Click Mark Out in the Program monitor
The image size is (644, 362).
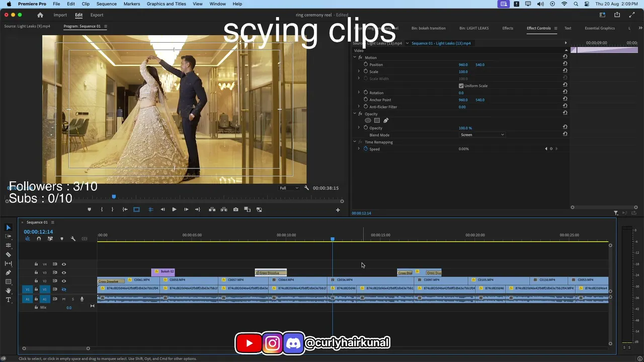pyautogui.click(x=112, y=210)
